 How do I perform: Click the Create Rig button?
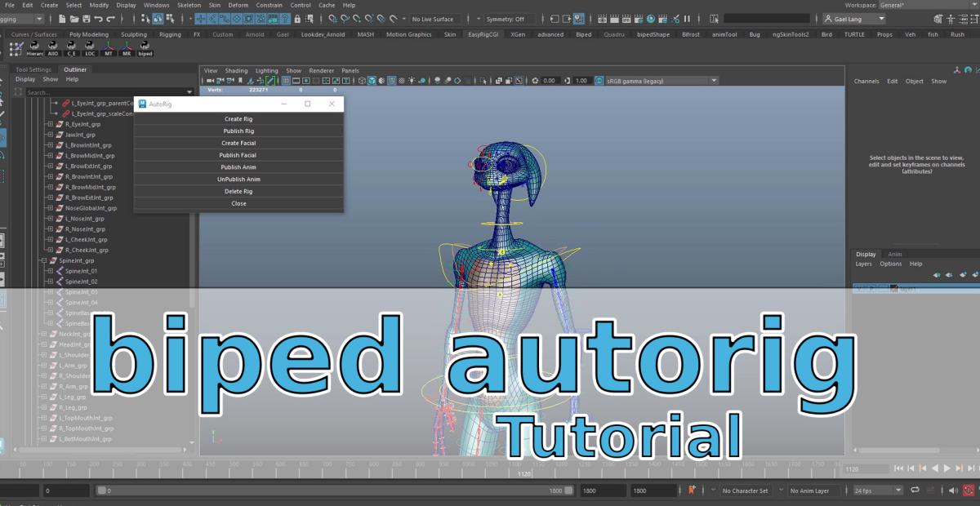[238, 119]
